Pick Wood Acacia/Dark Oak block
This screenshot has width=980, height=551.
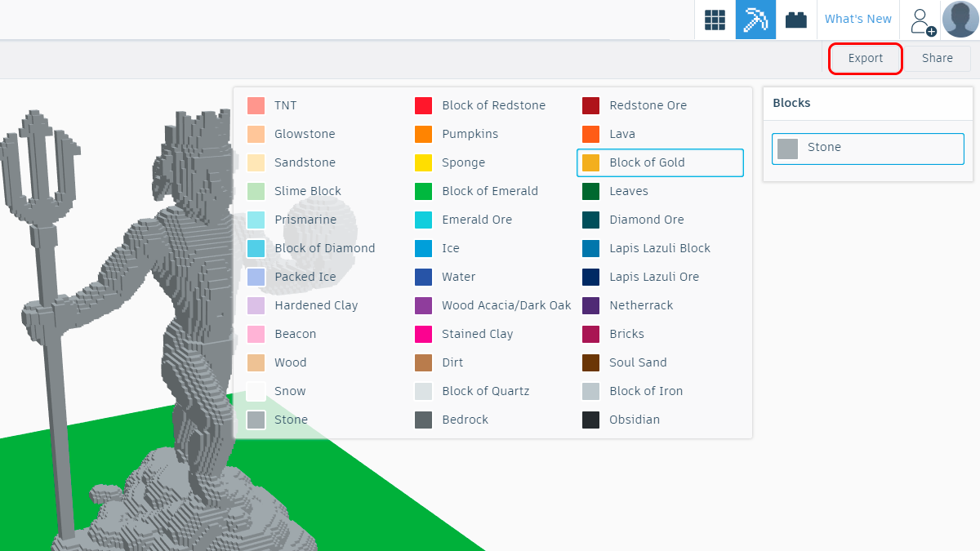coord(492,305)
